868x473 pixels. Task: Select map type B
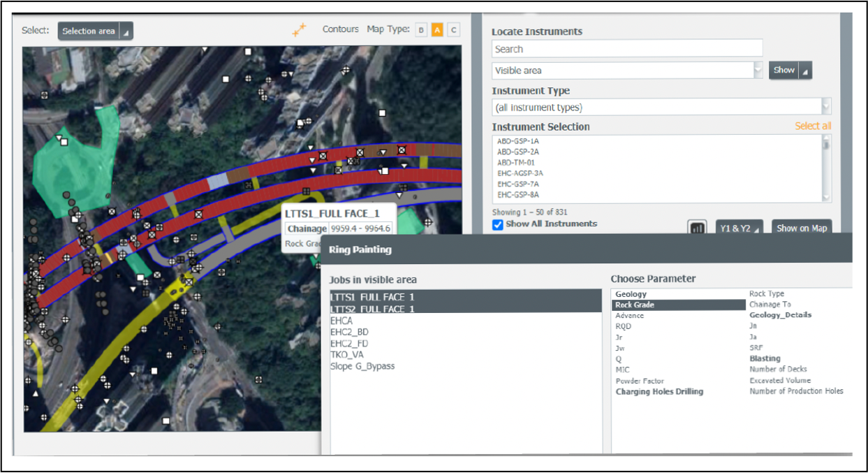(421, 30)
